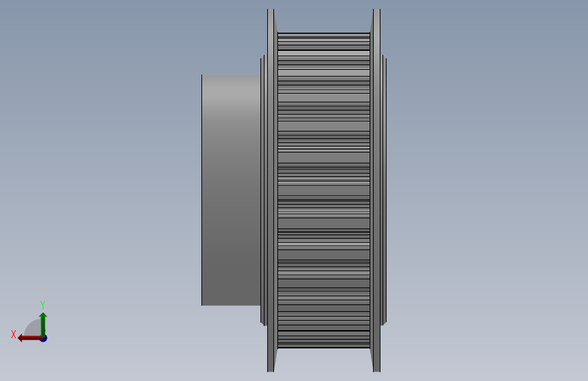Select the toothed belt surface of the pulley
The image size is (588, 381).
tap(324, 190)
